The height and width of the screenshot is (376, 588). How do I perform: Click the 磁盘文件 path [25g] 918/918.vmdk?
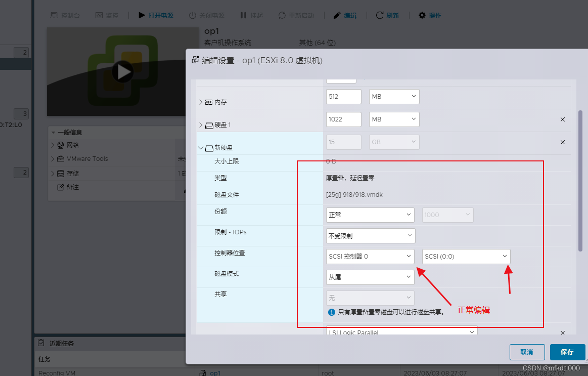pos(354,195)
